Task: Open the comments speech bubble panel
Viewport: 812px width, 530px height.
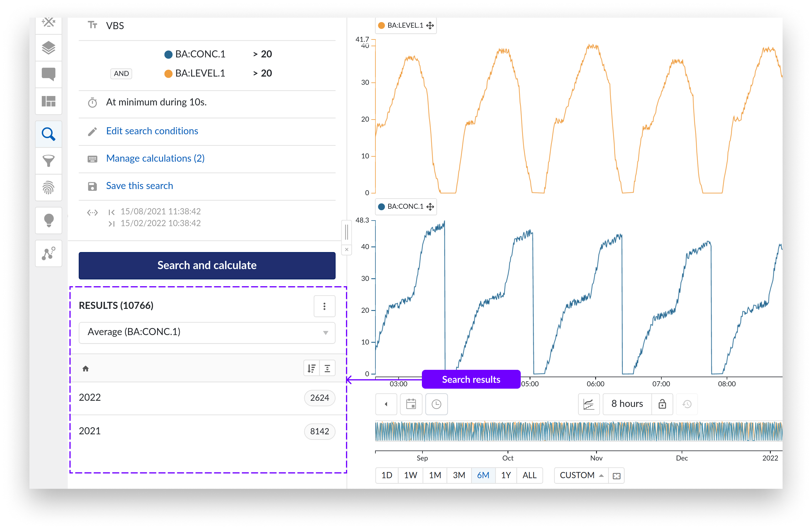Action: [x=49, y=74]
